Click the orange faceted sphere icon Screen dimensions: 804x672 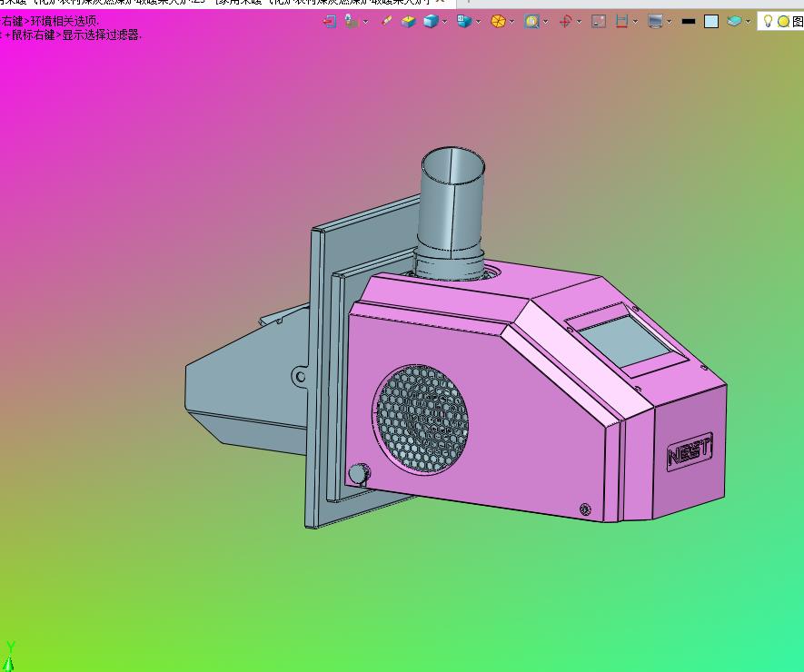click(498, 22)
